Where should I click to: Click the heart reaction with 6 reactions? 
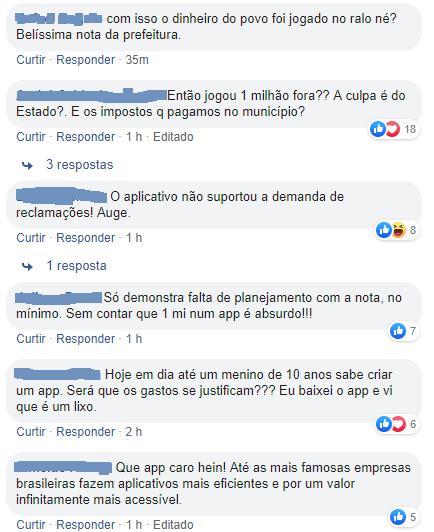(399, 424)
